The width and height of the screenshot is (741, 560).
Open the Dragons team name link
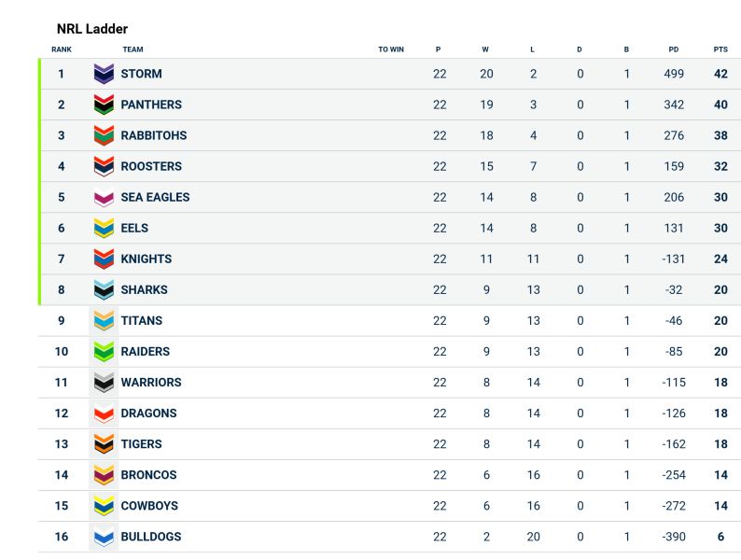tap(149, 413)
